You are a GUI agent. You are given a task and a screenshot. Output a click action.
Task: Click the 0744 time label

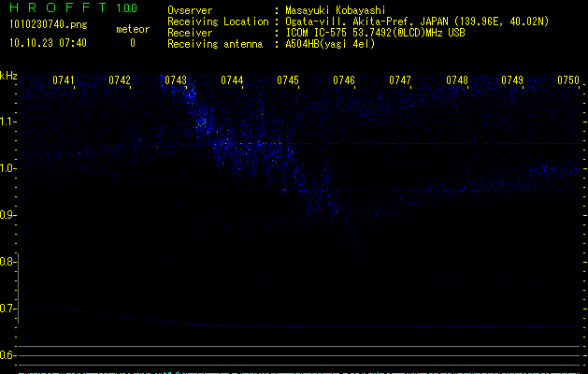[232, 80]
